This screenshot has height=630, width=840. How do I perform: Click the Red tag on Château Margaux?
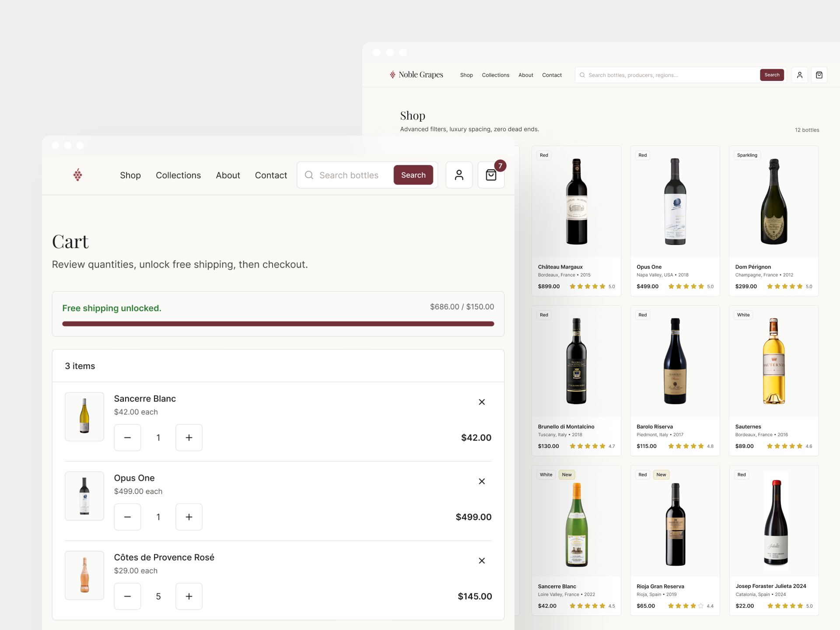[x=544, y=155]
